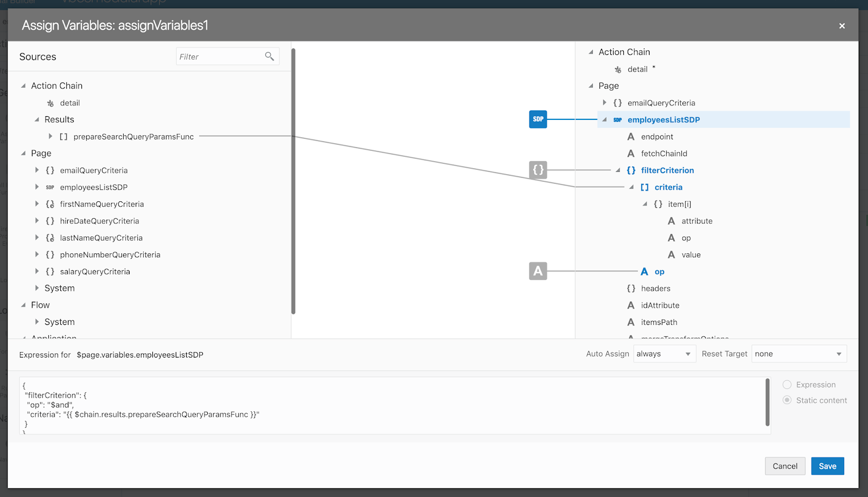This screenshot has height=497, width=868.
Task: Collapse the item[i] node in the target tree
Action: pyautogui.click(x=645, y=204)
